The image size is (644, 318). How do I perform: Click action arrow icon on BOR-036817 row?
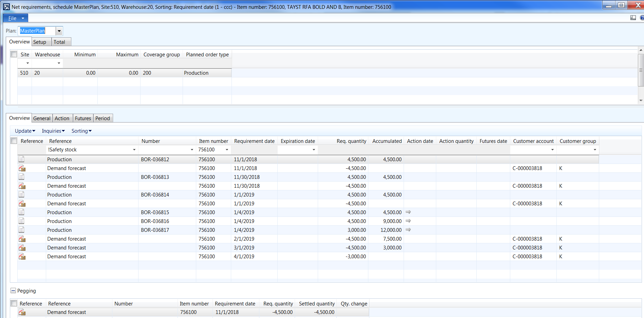408,230
